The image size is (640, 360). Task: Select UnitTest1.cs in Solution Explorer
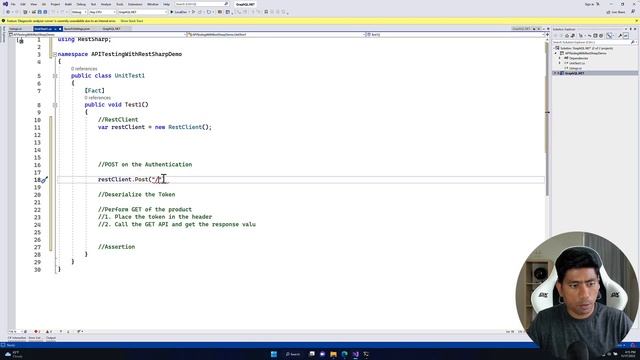point(577,63)
